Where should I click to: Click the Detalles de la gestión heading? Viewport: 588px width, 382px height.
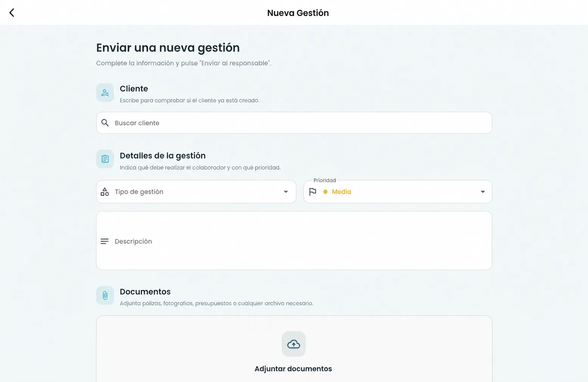[x=163, y=156]
